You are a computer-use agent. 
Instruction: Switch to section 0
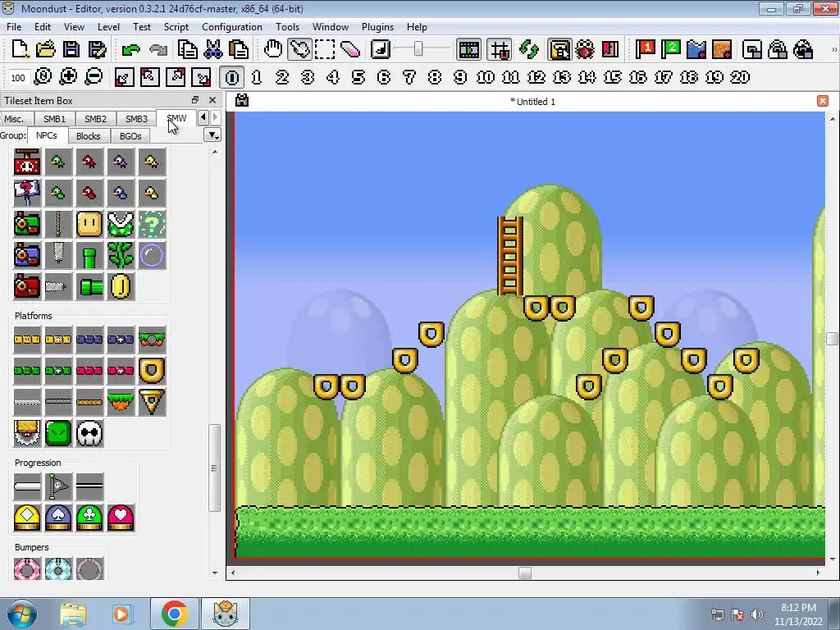232,77
